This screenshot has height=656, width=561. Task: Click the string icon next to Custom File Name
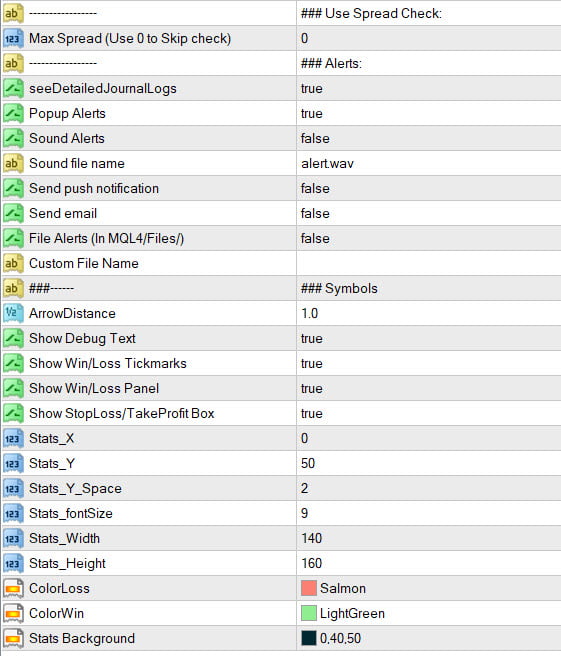(13, 264)
